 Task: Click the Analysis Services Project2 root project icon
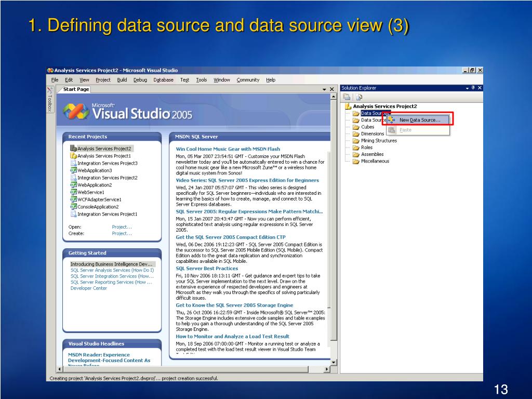tap(348, 107)
